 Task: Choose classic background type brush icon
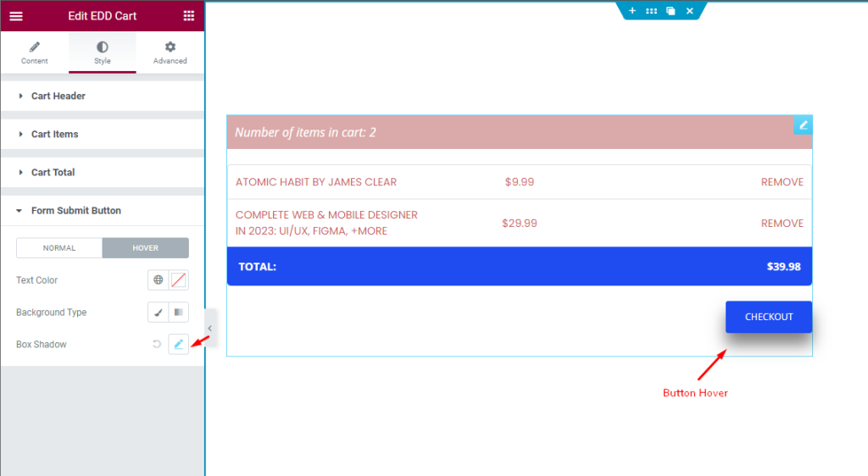pyautogui.click(x=159, y=313)
